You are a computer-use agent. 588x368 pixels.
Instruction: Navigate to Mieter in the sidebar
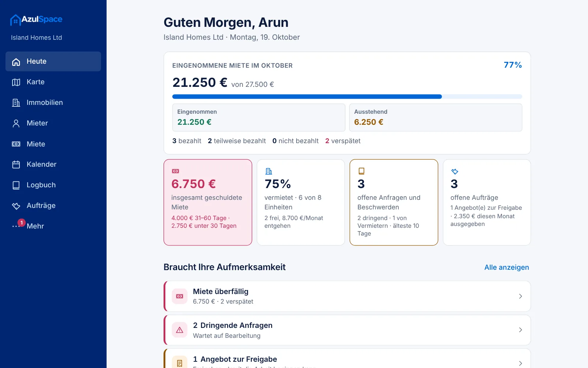(x=53, y=123)
